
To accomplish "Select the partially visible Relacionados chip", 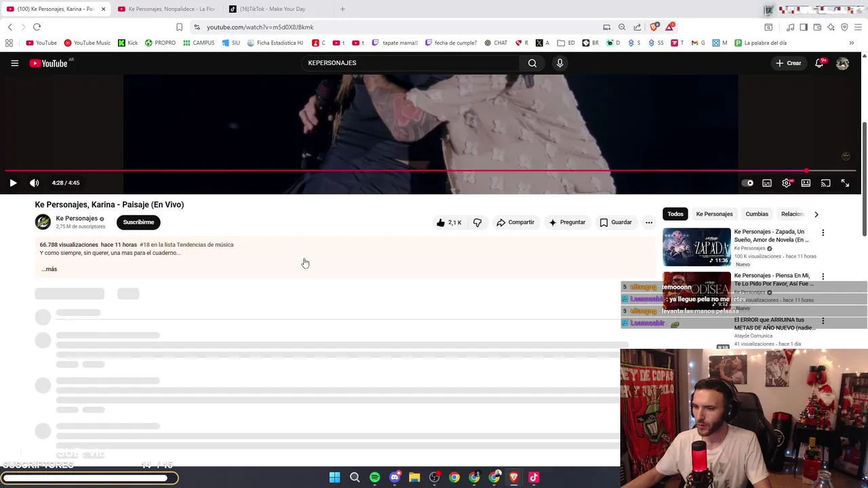I will click(792, 214).
